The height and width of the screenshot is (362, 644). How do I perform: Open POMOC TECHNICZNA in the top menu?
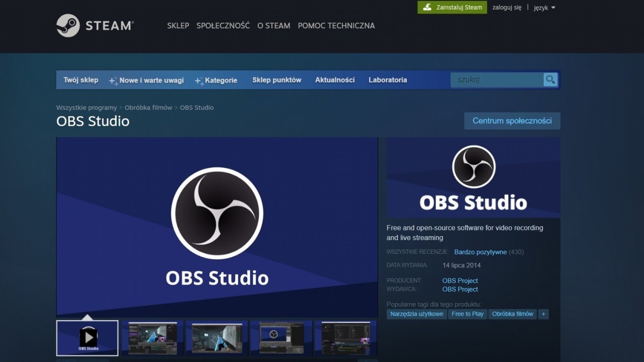pyautogui.click(x=336, y=26)
